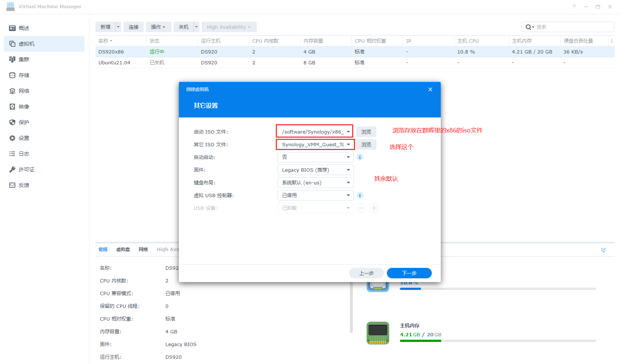Click 下一步 to proceed
The image size is (620, 364).
409,273
